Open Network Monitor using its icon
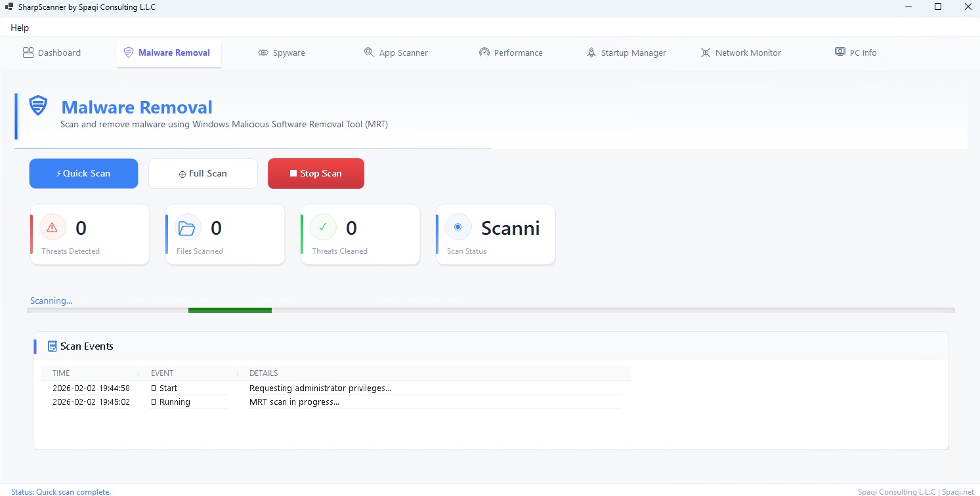The image size is (980, 496). point(706,52)
